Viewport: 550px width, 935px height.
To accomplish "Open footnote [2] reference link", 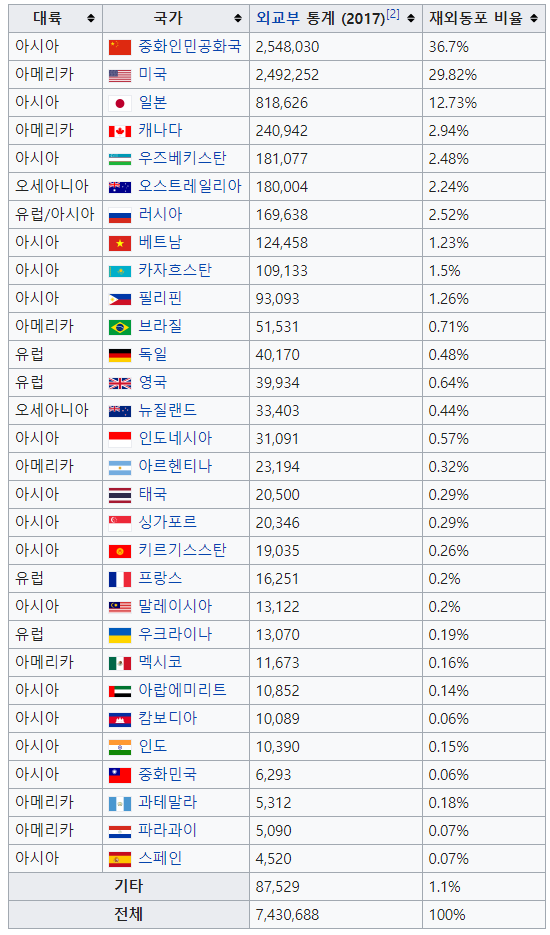I will tap(393, 14).
